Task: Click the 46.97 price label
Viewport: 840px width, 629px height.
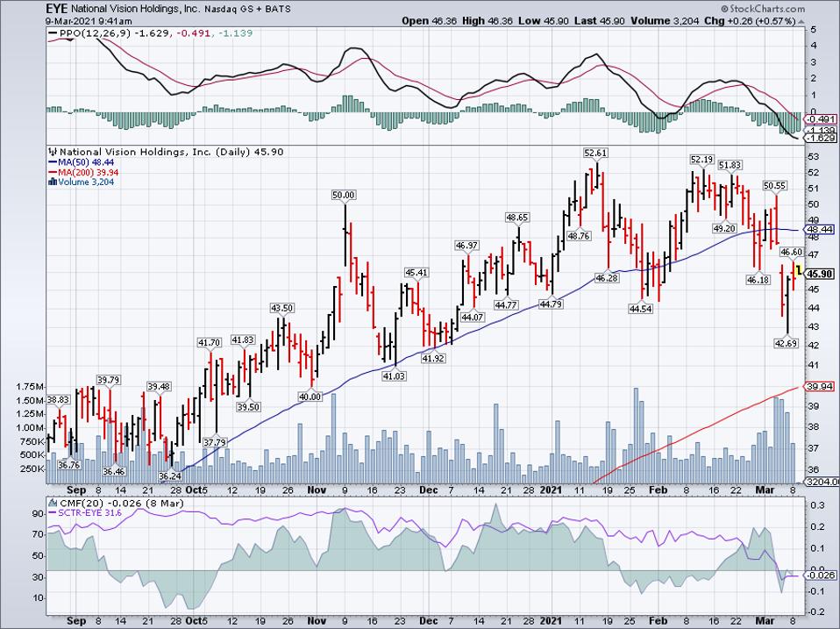Action: (466, 246)
